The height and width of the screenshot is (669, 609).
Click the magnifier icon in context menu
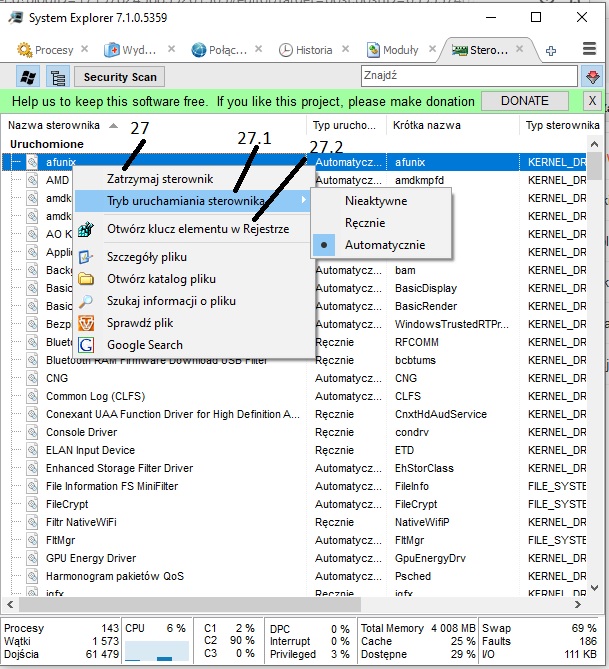(86, 301)
